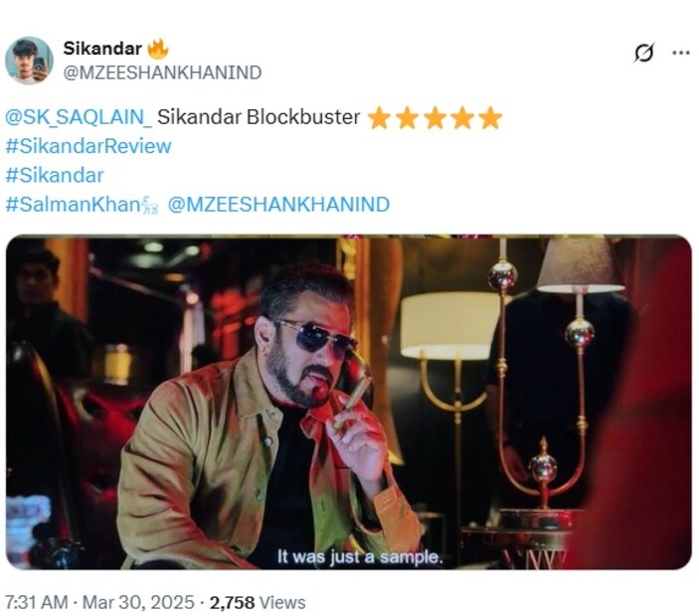
Task: Click the fire emoji beside Sikandar name
Action: pyautogui.click(x=157, y=49)
